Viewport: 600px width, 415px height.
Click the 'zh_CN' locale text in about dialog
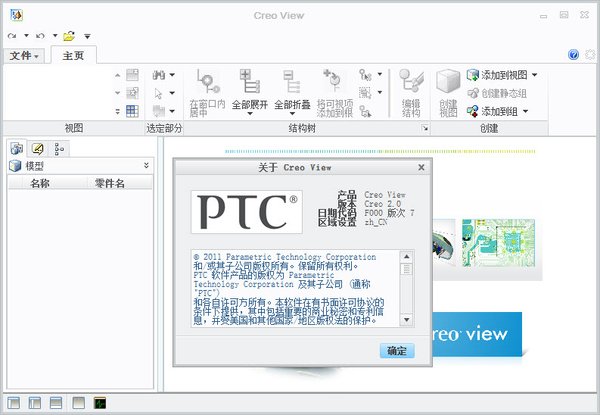pos(376,222)
